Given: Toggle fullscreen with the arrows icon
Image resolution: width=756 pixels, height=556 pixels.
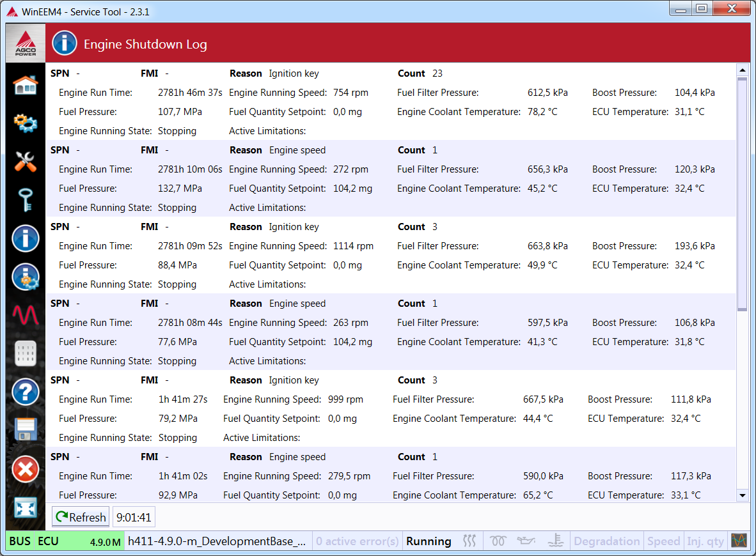Looking at the screenshot, I should [26, 508].
